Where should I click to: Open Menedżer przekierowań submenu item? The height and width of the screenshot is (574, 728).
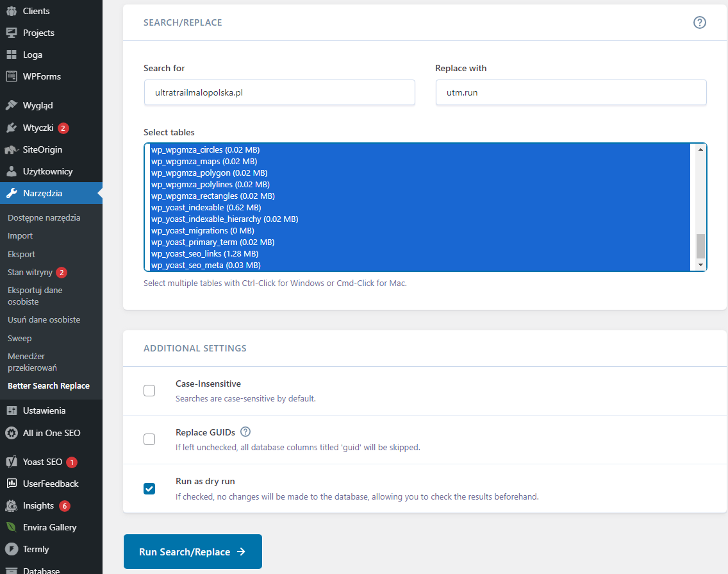pos(32,362)
